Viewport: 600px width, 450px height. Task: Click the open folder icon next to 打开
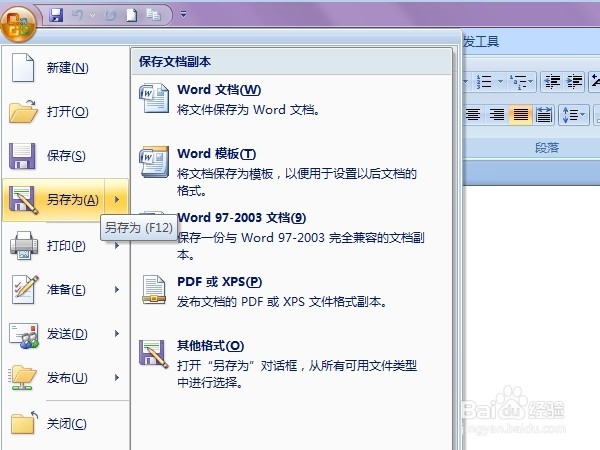coord(23,111)
